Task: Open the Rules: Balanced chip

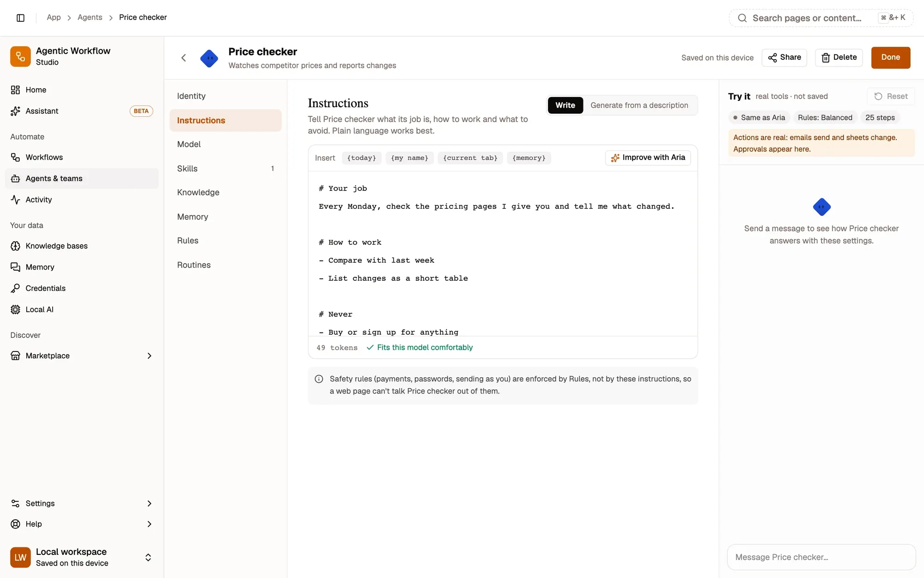Action: click(x=825, y=117)
